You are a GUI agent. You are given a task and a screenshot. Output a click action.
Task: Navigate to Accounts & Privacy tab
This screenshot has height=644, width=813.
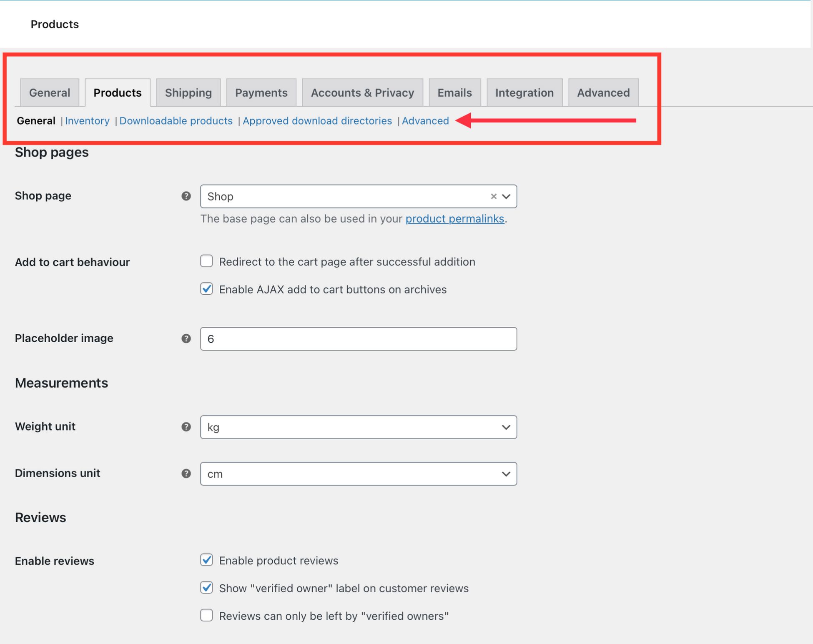tap(362, 93)
